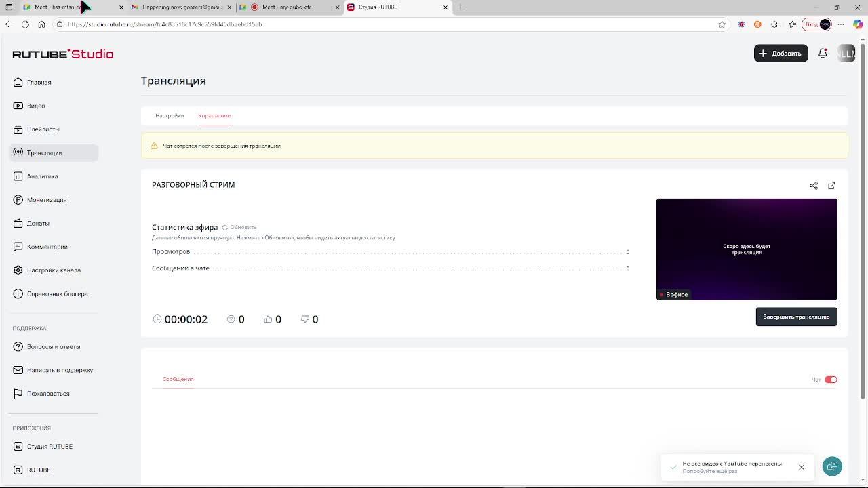Open Вопросы и ответы support page
Viewport: 868px width, 488px height.
tap(47, 346)
